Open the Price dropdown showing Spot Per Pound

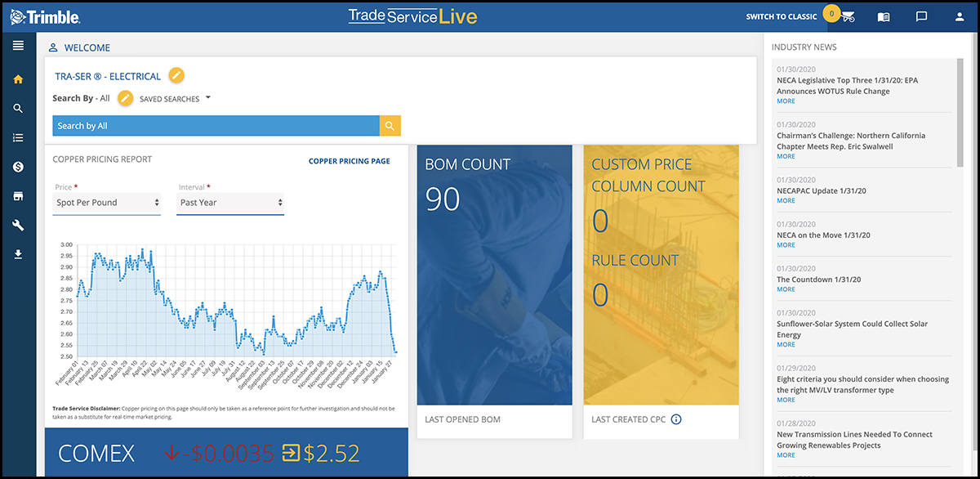[108, 203]
